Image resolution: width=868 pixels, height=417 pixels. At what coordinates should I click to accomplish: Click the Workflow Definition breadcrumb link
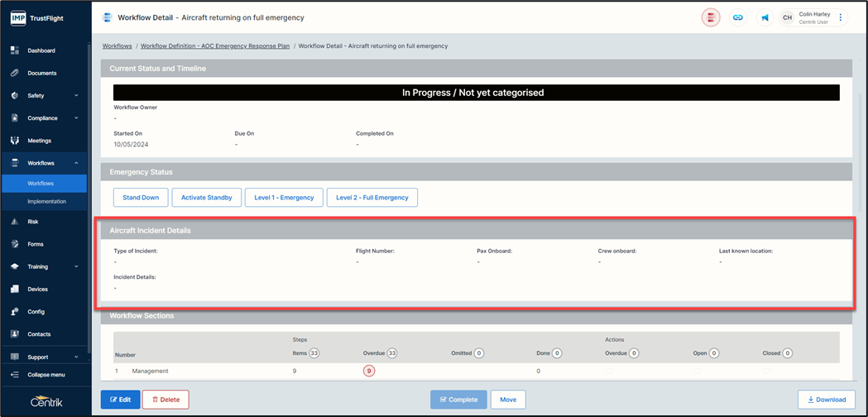click(x=215, y=46)
